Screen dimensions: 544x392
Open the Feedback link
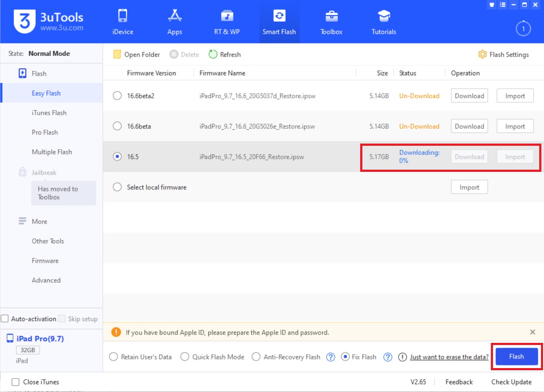[459, 382]
